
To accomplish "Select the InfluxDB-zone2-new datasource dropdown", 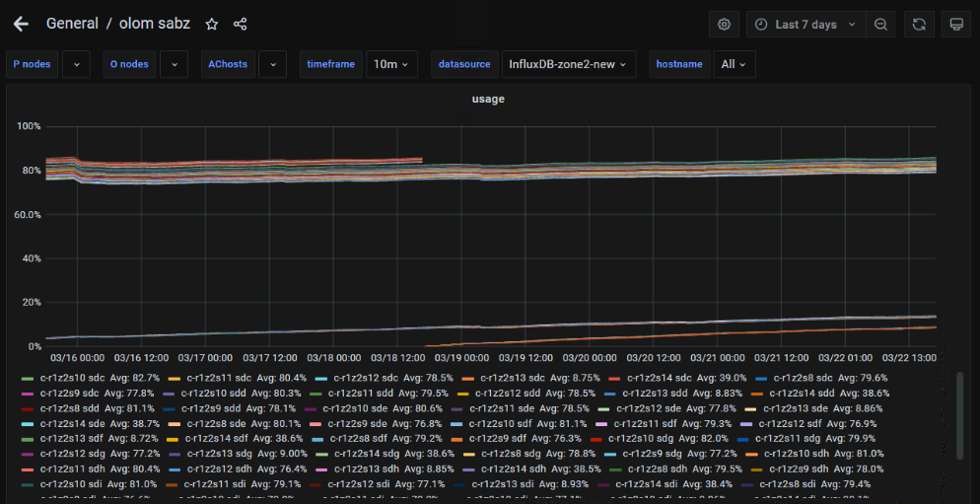I will click(567, 64).
